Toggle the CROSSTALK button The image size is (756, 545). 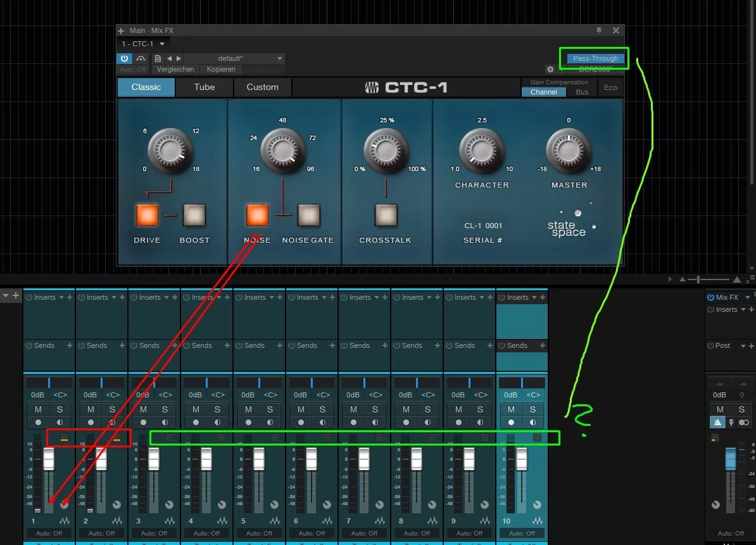point(386,215)
